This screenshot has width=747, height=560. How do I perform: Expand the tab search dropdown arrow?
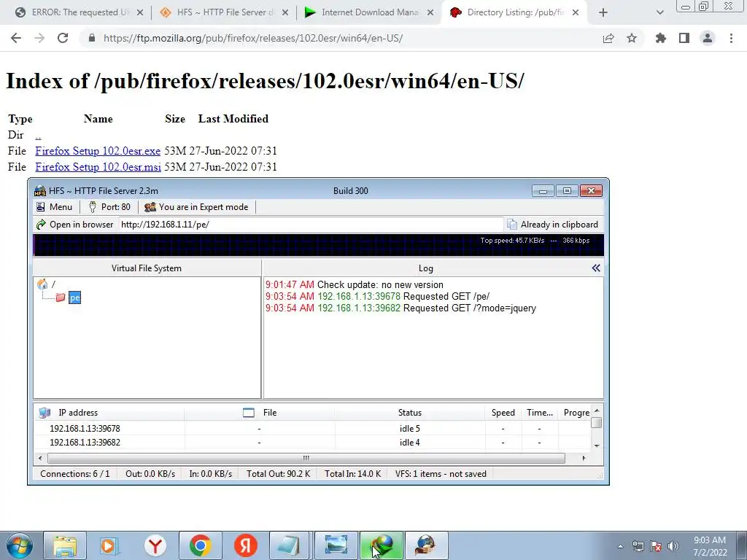[x=659, y=12]
